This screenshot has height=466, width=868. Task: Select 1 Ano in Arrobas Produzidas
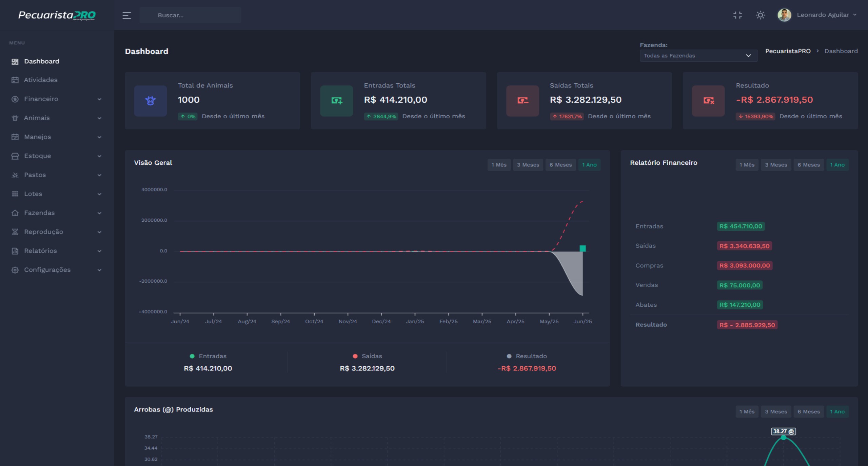(x=837, y=412)
